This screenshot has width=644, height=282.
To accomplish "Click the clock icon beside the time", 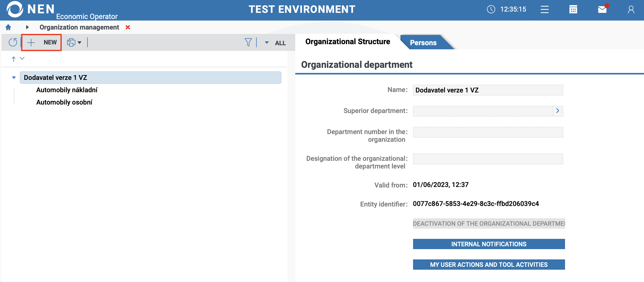I will click(x=491, y=10).
